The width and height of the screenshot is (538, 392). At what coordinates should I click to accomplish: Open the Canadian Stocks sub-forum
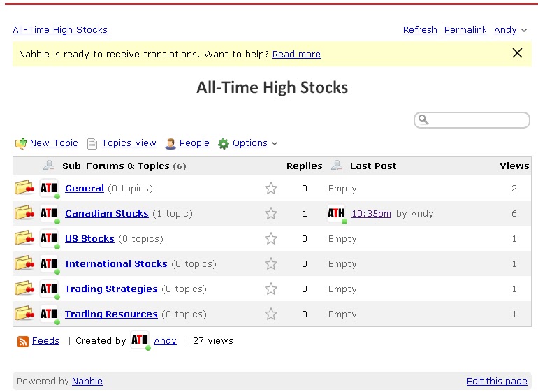tap(107, 213)
